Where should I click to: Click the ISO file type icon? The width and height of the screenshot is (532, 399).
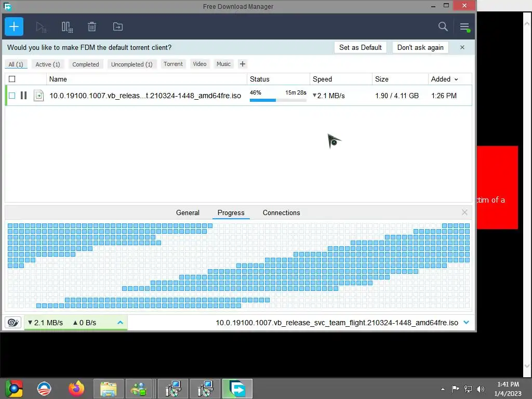pos(38,96)
